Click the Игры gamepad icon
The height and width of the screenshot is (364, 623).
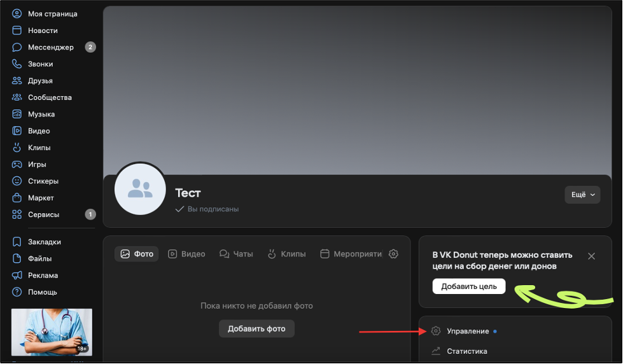click(17, 164)
